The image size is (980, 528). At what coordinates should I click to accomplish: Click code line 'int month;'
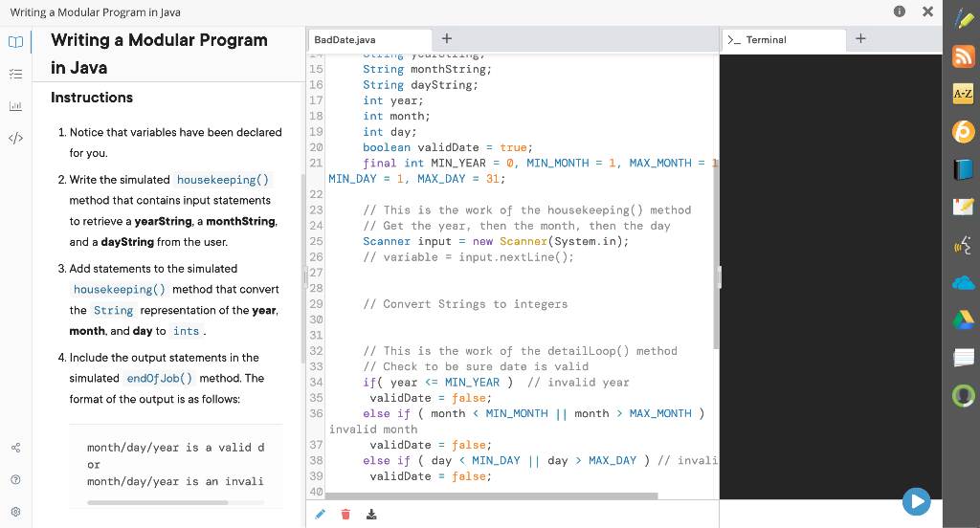(396, 117)
